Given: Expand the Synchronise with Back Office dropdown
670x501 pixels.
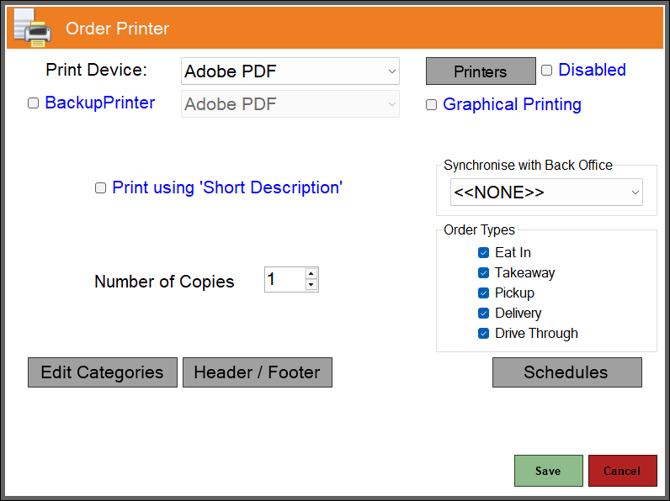Looking at the screenshot, I should [x=546, y=192].
